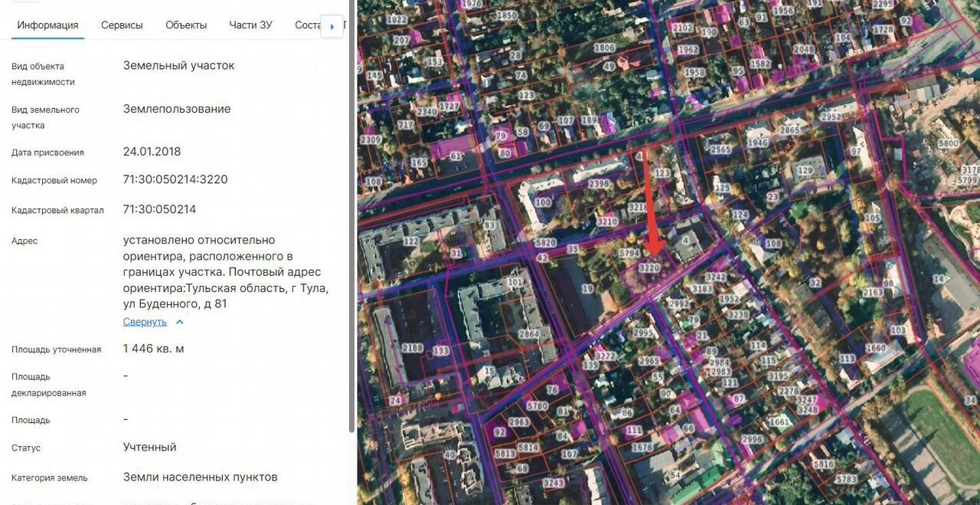980x505 pixels.
Task: Click parcel 2398 on the map
Action: [599, 184]
